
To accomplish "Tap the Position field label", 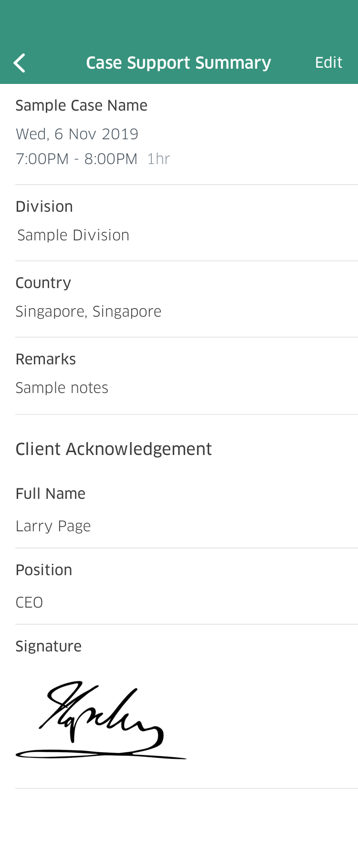I will point(44,570).
